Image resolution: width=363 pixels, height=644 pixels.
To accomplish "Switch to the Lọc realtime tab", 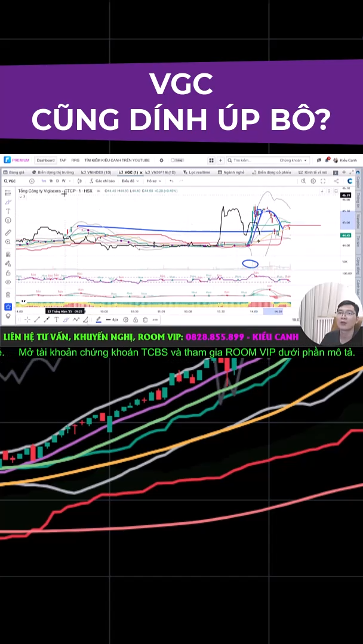I will coord(197,172).
